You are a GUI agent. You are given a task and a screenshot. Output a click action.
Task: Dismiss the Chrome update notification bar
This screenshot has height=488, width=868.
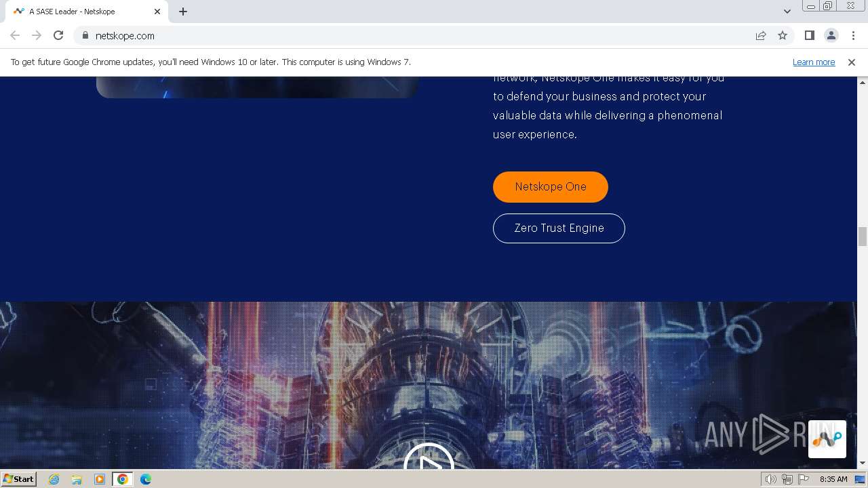[x=852, y=62]
